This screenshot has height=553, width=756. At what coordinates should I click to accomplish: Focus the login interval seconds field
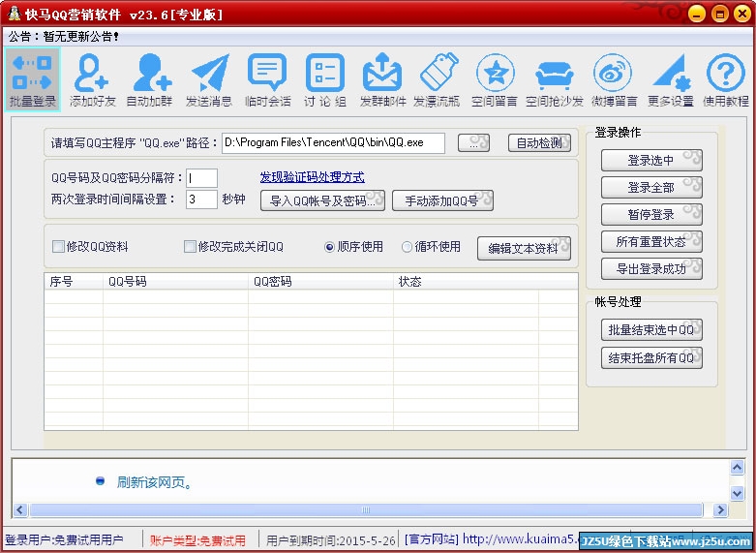(x=201, y=200)
